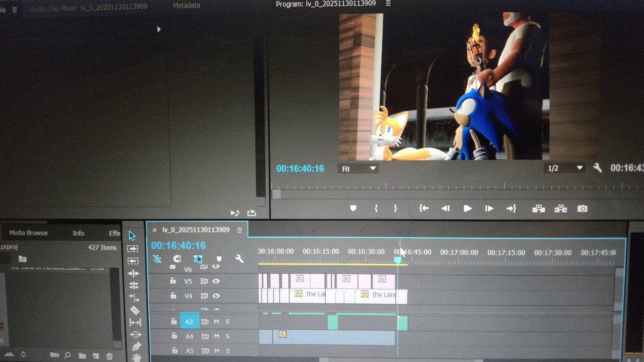Mark Out point in Program Monitor
The width and height of the screenshot is (644, 362).
pos(396,208)
